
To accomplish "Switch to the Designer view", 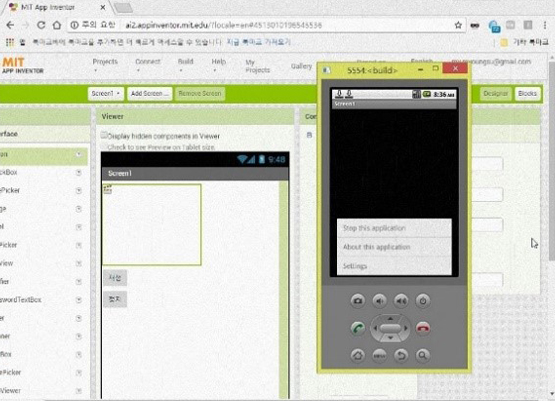I will pyautogui.click(x=496, y=93).
